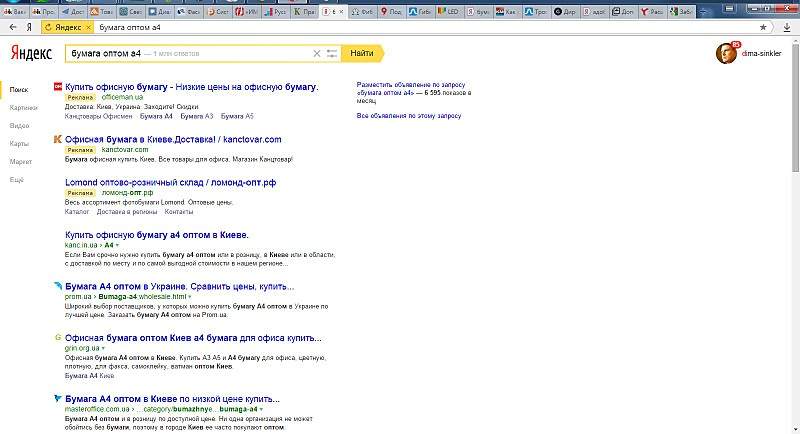Click the Yandex "Я" home icon in toolbar
The width and height of the screenshot is (800, 434).
coord(29,28)
